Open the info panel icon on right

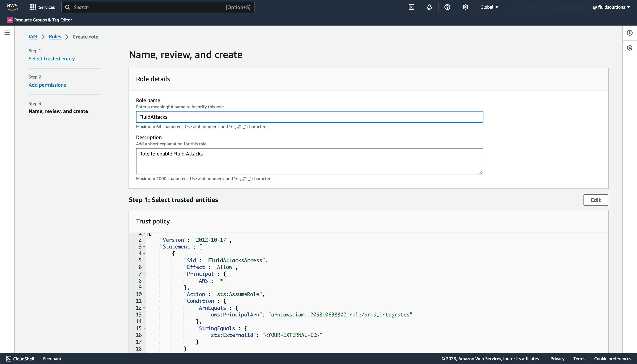pyautogui.click(x=629, y=33)
